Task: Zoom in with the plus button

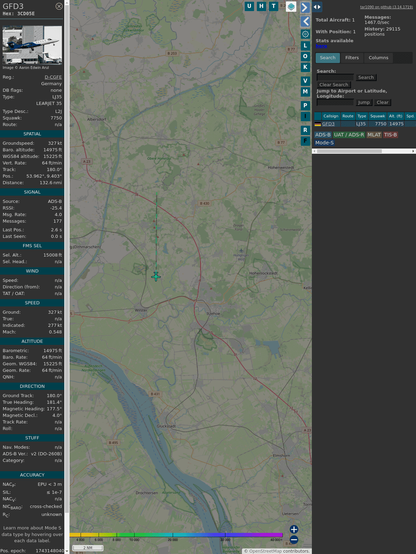Action: 294,529
